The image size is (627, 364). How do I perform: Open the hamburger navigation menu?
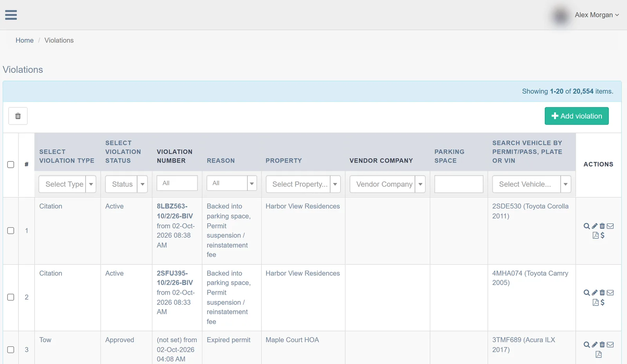click(x=11, y=15)
